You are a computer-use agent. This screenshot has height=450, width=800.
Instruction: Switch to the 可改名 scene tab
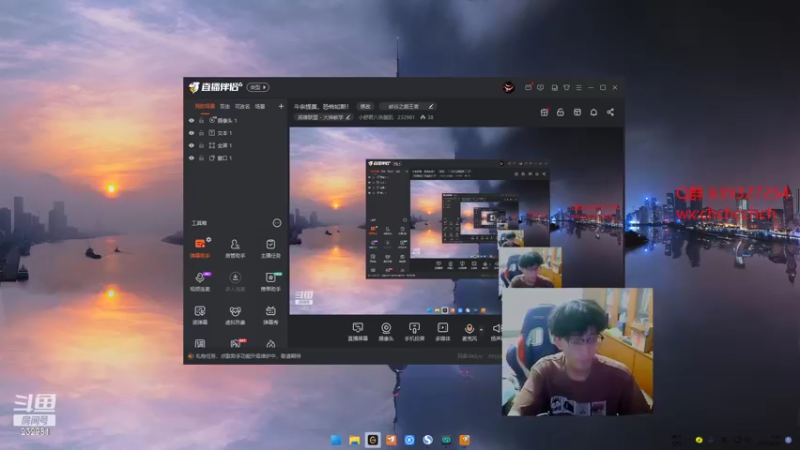click(x=242, y=107)
